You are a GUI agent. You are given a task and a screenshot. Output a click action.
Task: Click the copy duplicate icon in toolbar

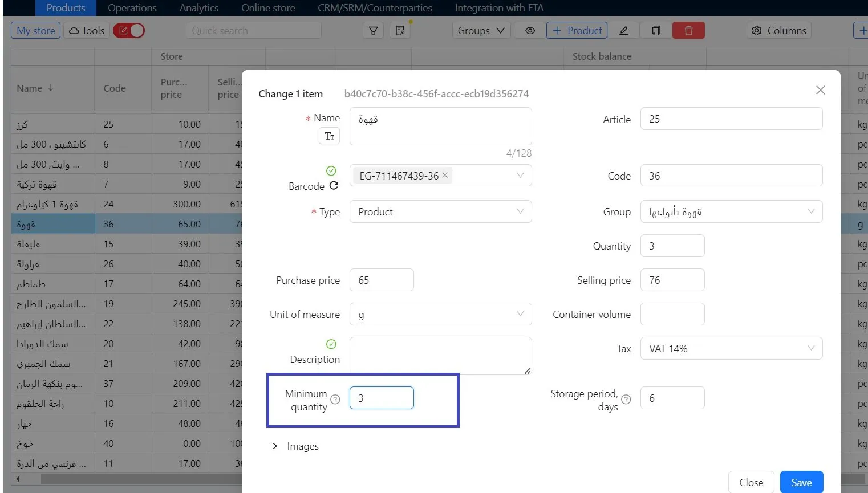point(656,31)
